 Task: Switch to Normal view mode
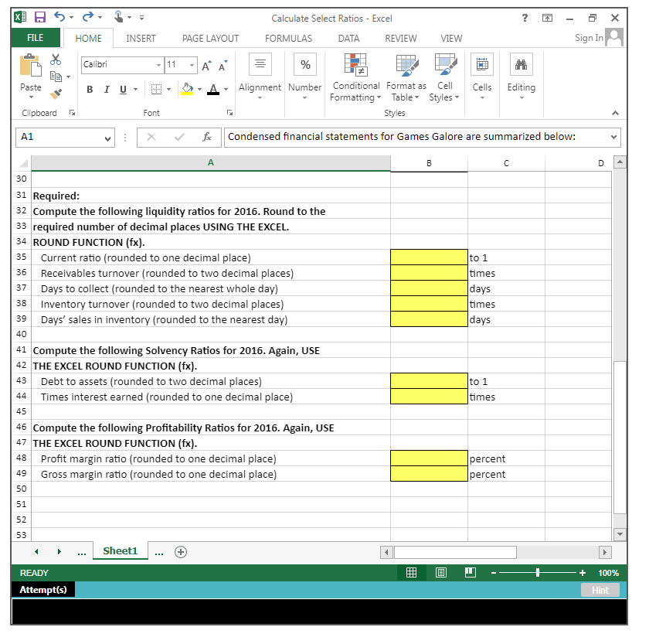pos(412,573)
